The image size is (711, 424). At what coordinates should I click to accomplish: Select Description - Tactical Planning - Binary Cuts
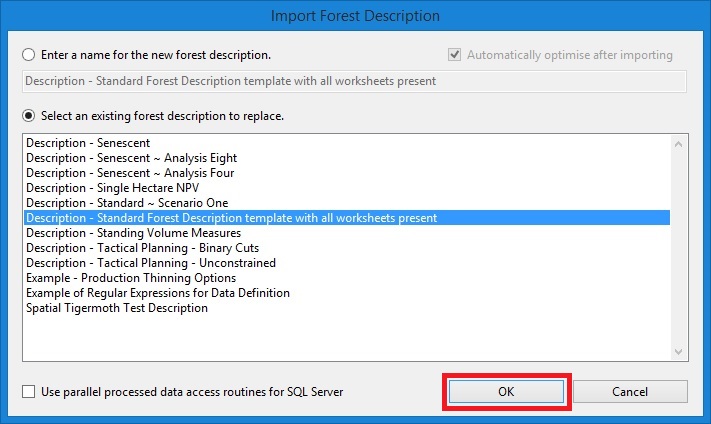click(x=347, y=248)
